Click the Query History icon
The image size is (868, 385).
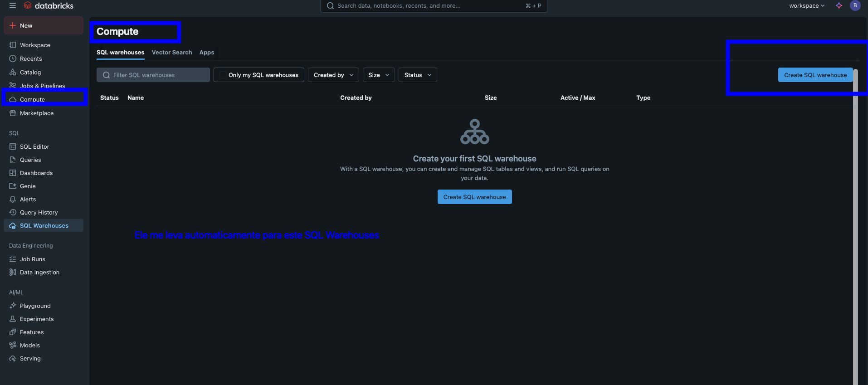coord(13,212)
